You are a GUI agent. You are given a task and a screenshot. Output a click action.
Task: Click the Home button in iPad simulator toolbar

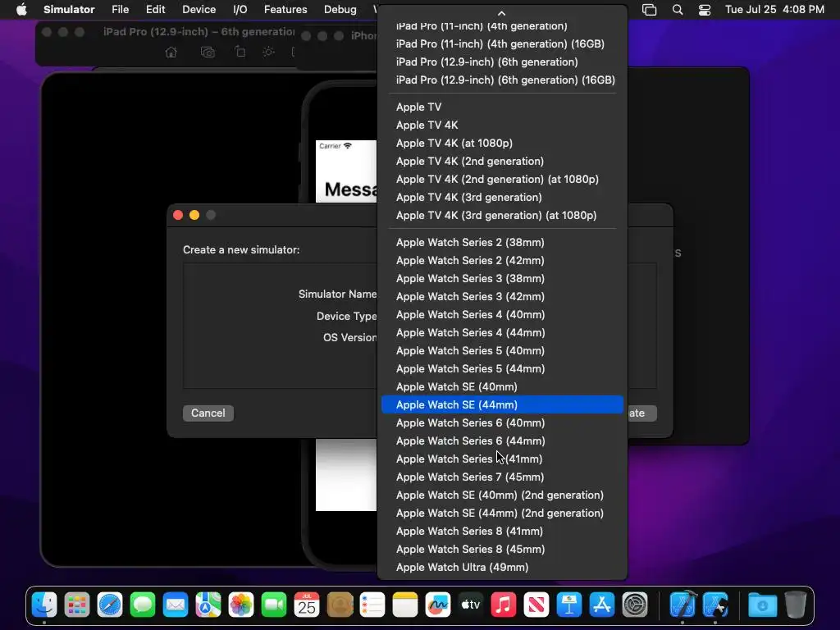click(171, 52)
